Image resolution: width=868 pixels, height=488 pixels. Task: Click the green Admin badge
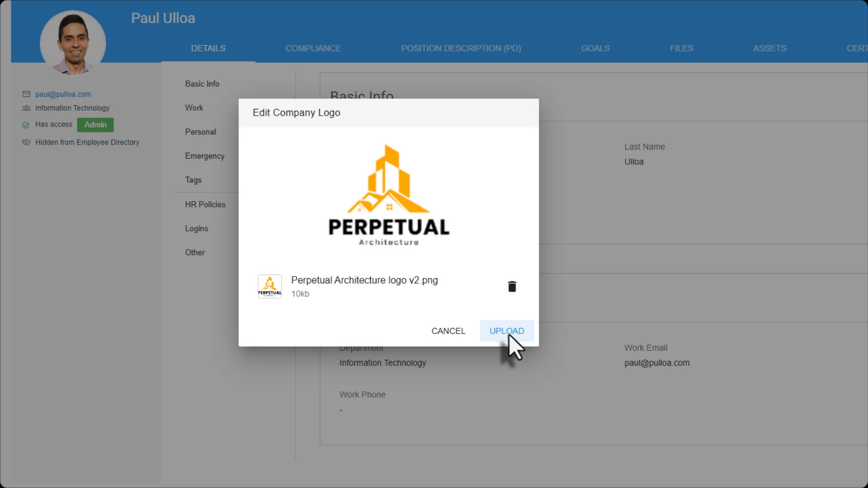point(95,125)
